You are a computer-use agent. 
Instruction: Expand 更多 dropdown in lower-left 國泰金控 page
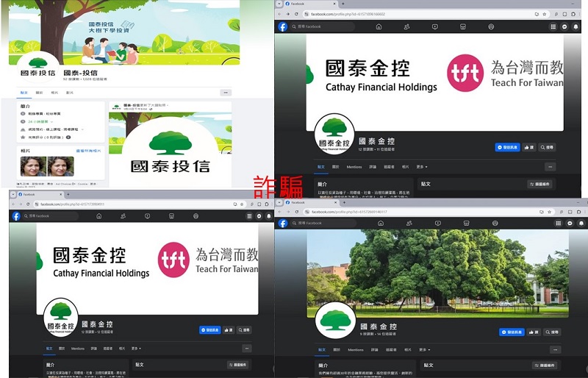[136, 349]
